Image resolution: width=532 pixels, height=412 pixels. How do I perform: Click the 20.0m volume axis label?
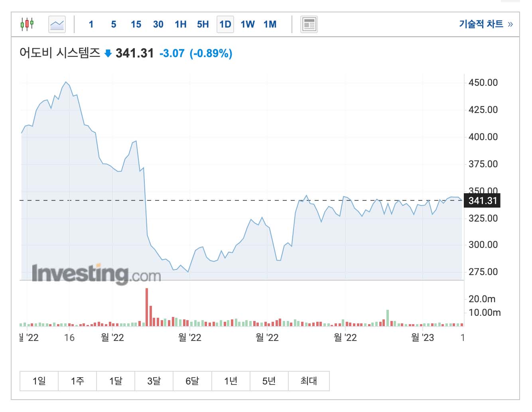(482, 299)
